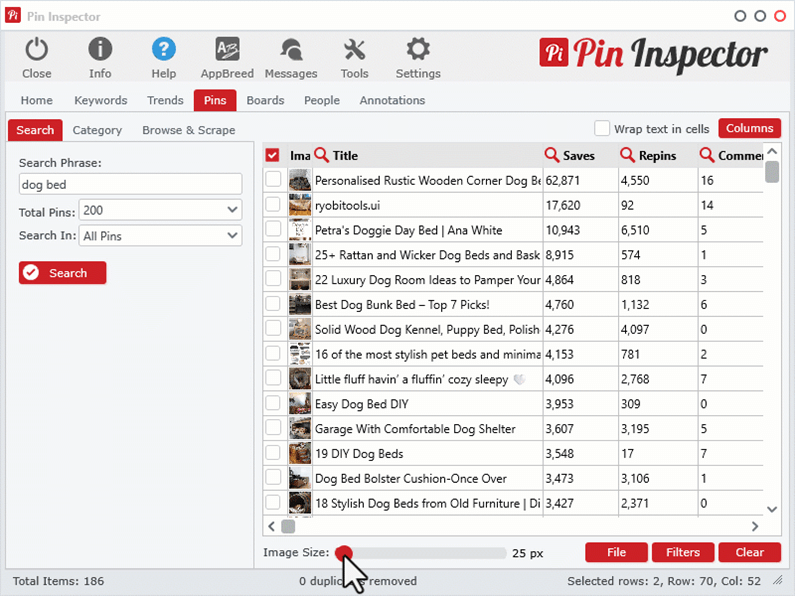
Task: Open Help question mark icon
Action: pos(164,50)
